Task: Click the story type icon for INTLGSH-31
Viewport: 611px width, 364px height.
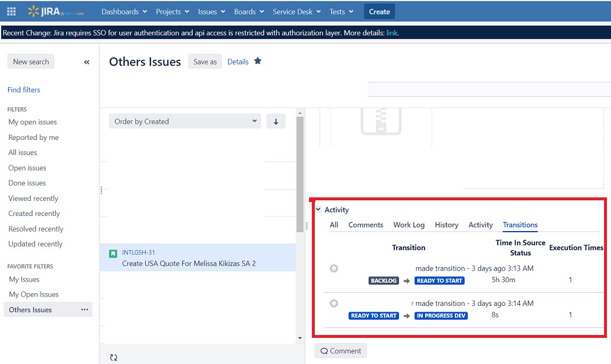Action: click(113, 254)
